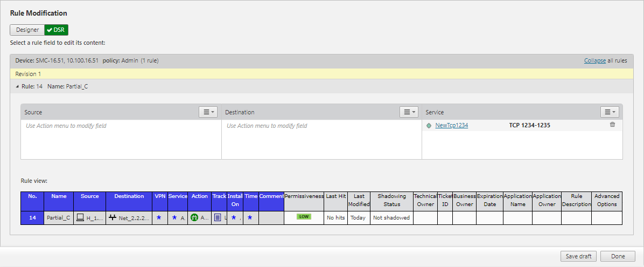
Task: Delete the NewTcp1234 service with trash icon
Action: pos(612,125)
